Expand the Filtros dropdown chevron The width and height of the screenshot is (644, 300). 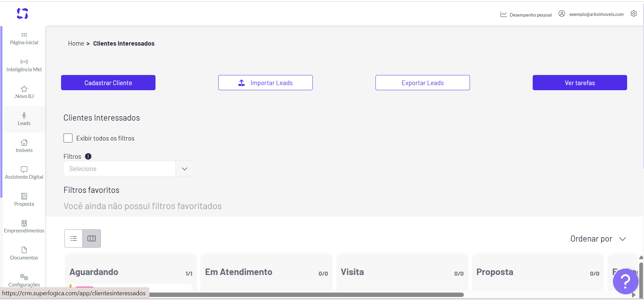(185, 169)
